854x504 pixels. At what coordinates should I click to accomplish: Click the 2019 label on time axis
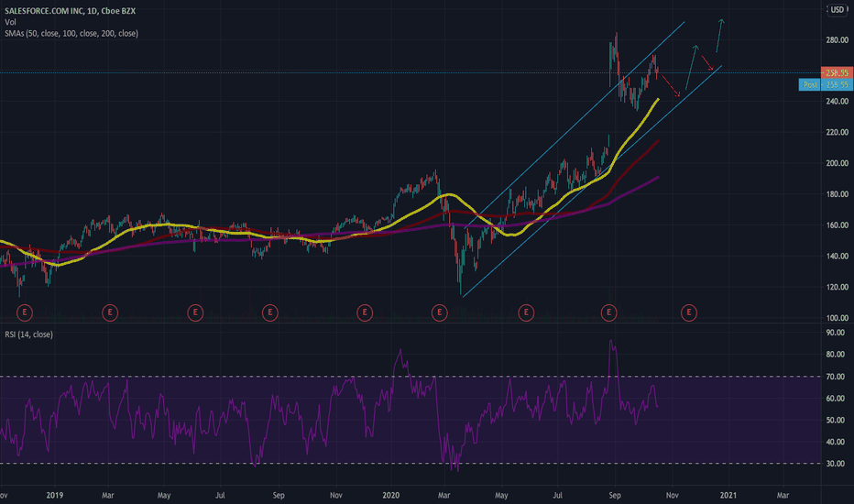point(54,495)
